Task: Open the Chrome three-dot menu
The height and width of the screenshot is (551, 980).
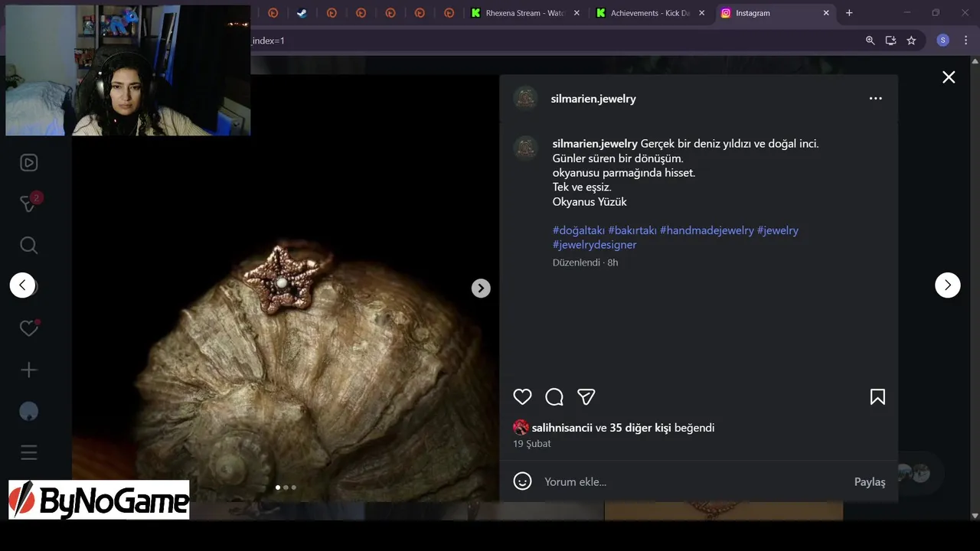Action: coord(965,41)
